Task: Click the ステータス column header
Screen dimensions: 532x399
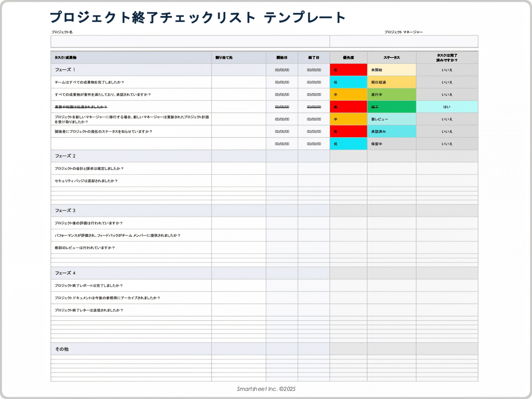Action: point(391,58)
